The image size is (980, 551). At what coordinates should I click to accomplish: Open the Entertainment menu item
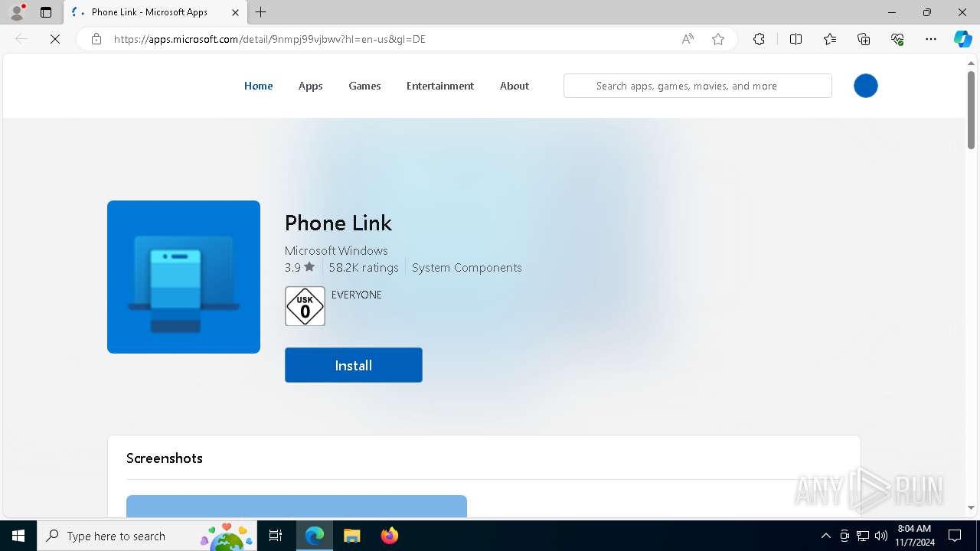[x=440, y=86]
